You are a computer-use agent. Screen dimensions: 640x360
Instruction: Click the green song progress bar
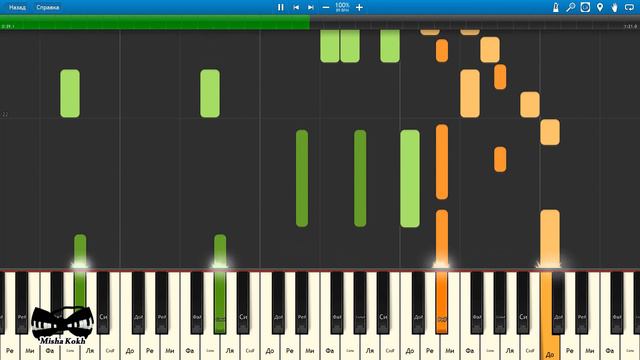tap(155, 22)
